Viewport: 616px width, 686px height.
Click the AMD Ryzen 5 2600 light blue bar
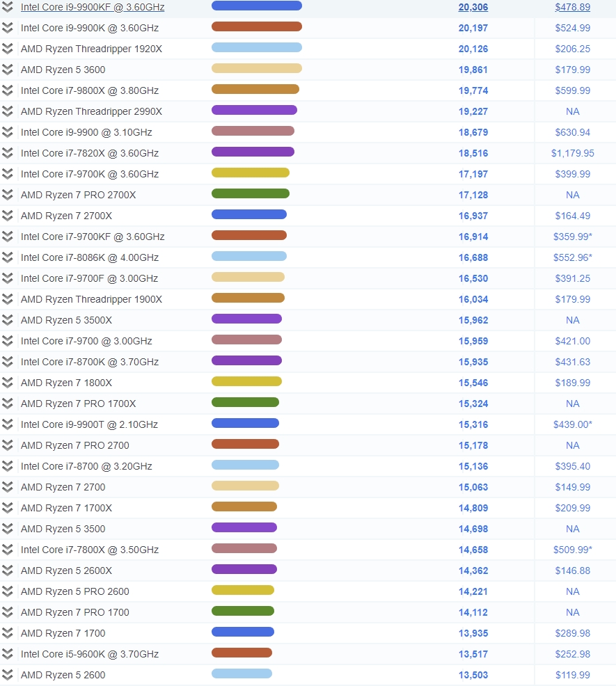point(242,673)
